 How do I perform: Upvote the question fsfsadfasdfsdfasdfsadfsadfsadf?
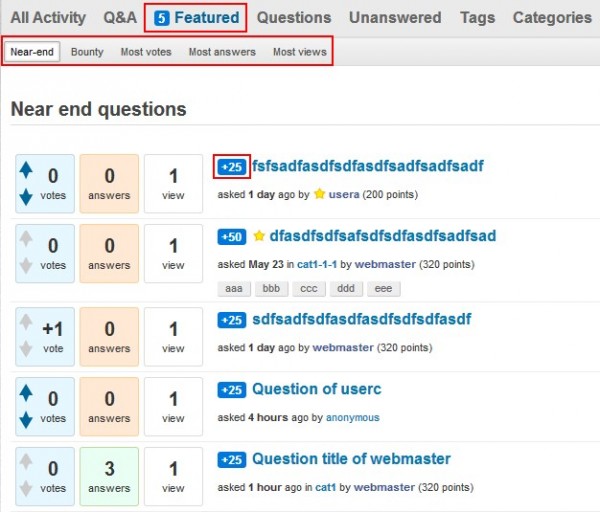click(26, 171)
